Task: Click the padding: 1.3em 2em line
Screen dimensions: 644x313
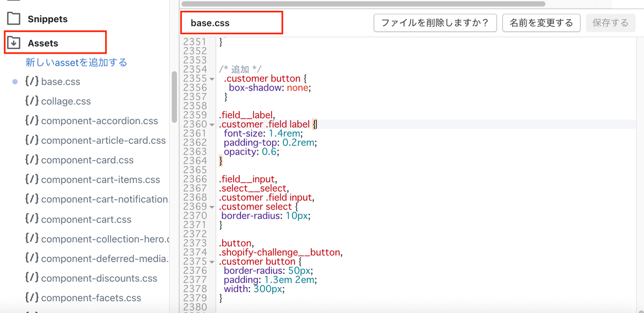Action: (270, 279)
